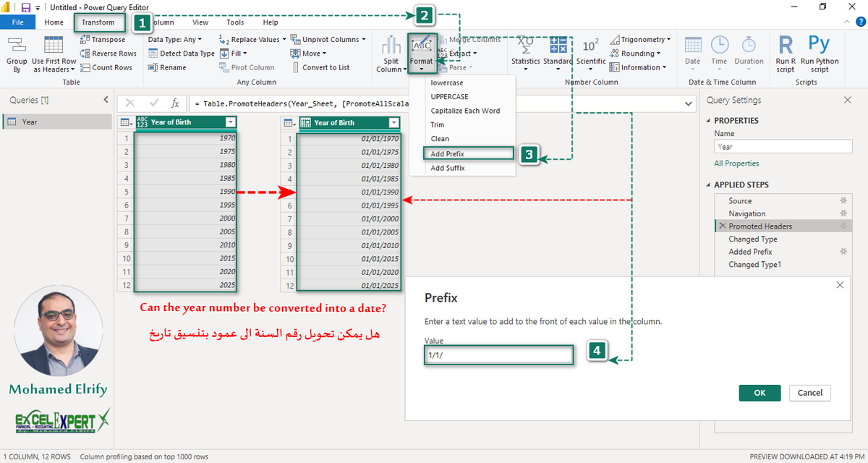This screenshot has width=868, height=463.
Task: Choose Trim in Format menu
Action: 438,124
